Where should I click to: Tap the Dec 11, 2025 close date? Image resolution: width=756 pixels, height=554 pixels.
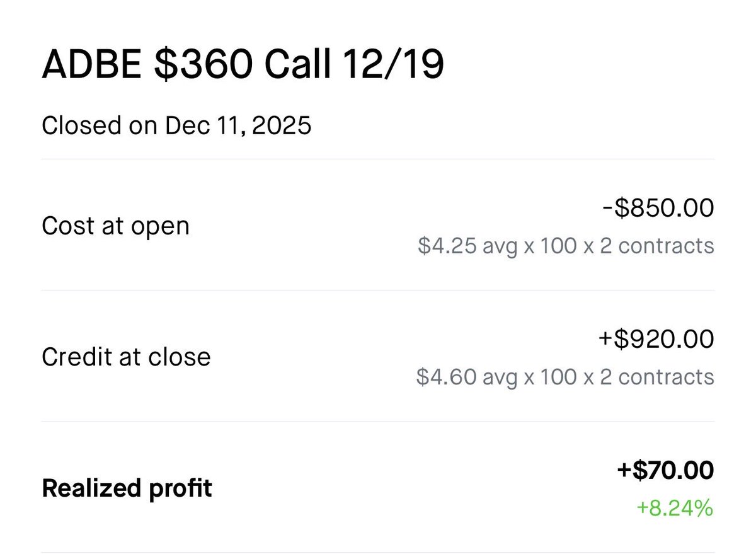coord(238,125)
